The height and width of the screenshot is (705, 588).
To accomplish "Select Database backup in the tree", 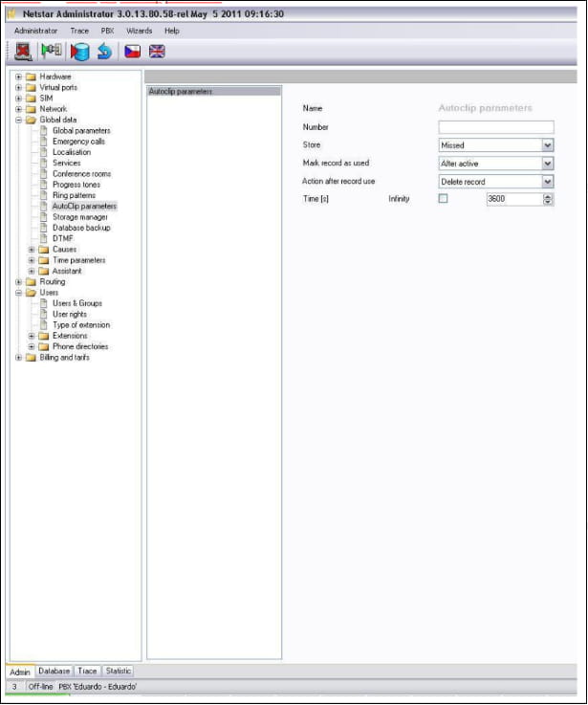I will (81, 228).
